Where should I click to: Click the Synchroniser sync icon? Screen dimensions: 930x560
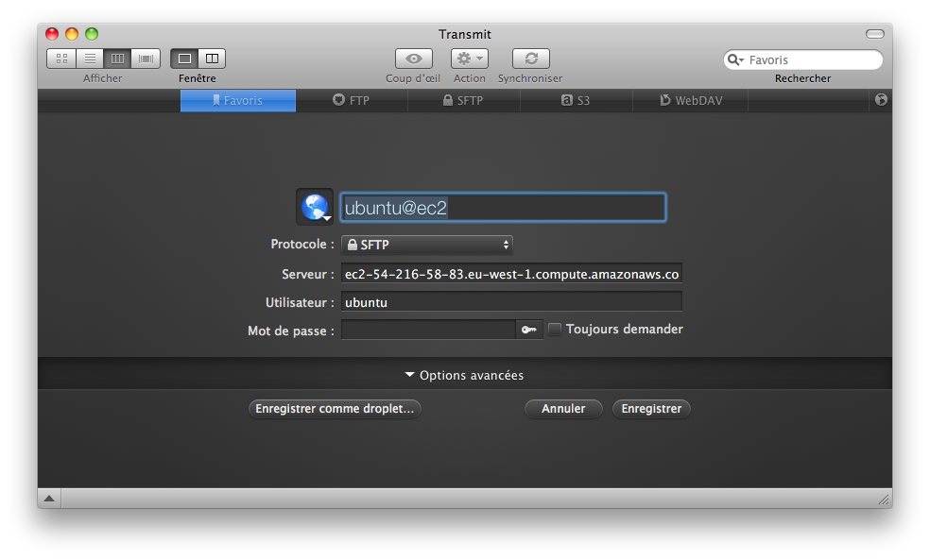point(530,58)
